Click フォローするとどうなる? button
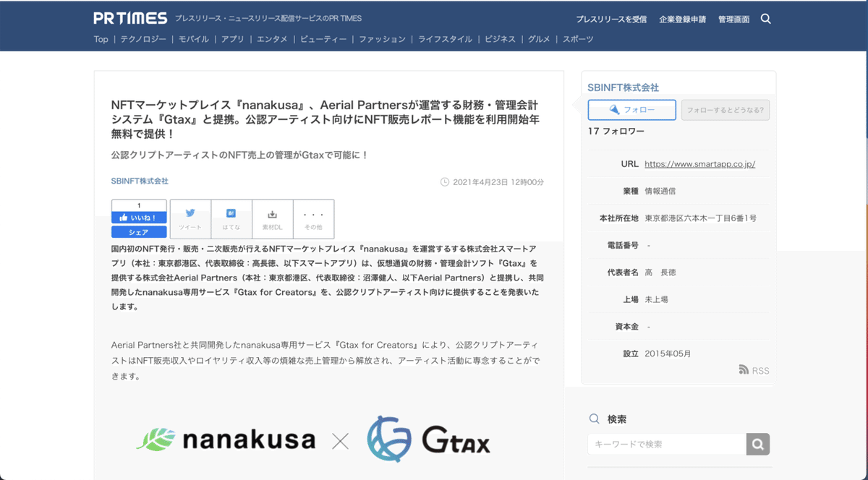 726,110
